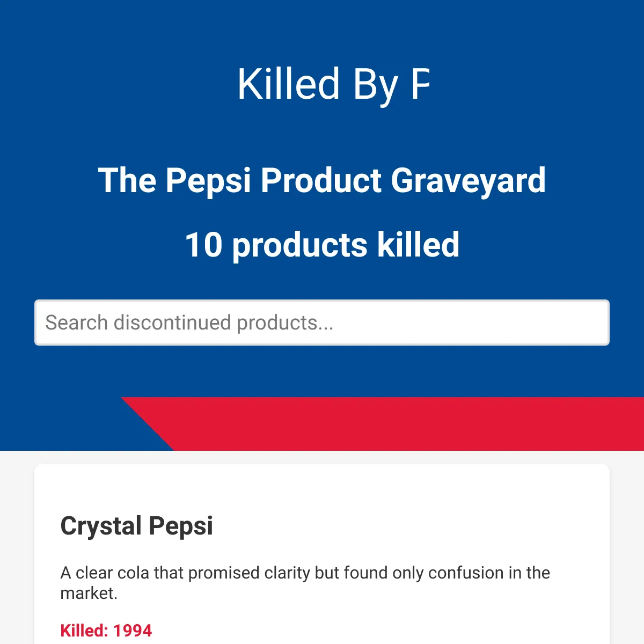Click the year 1994 in the card

(133, 631)
